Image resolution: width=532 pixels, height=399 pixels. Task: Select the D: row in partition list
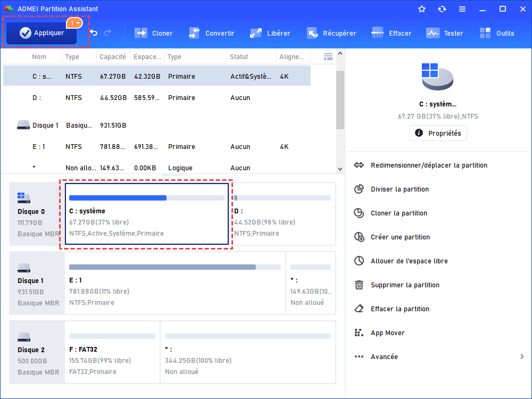point(157,98)
